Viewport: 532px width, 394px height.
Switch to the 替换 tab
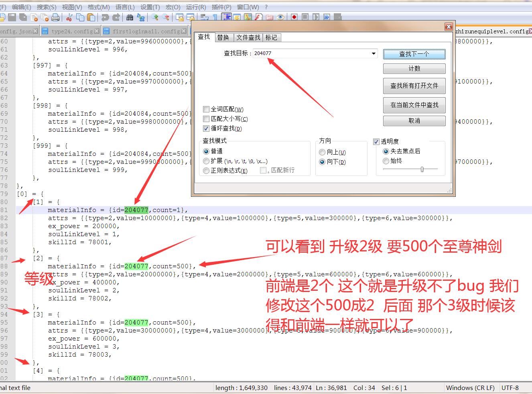[x=223, y=37]
